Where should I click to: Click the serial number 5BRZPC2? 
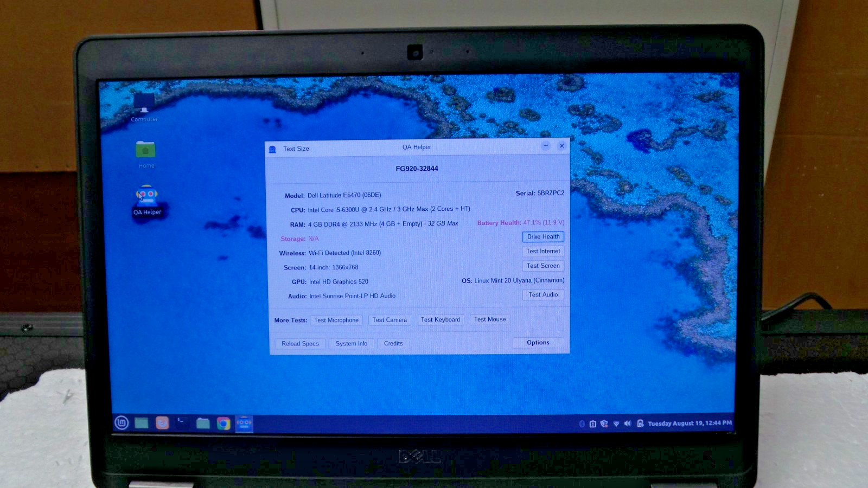551,193
